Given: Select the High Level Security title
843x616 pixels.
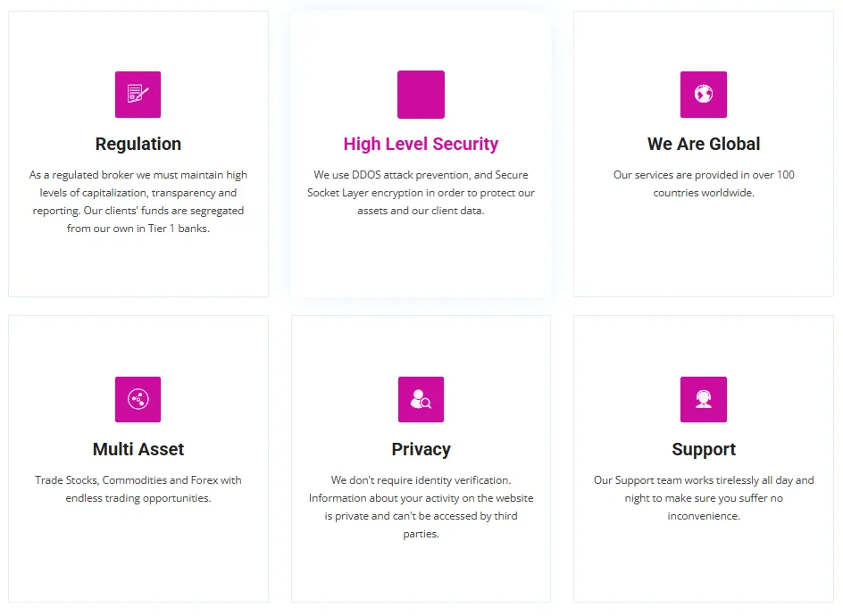Looking at the screenshot, I should point(421,144).
